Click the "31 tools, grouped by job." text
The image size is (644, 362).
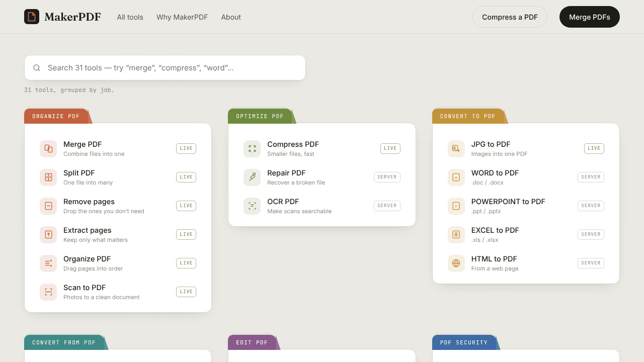click(x=69, y=90)
